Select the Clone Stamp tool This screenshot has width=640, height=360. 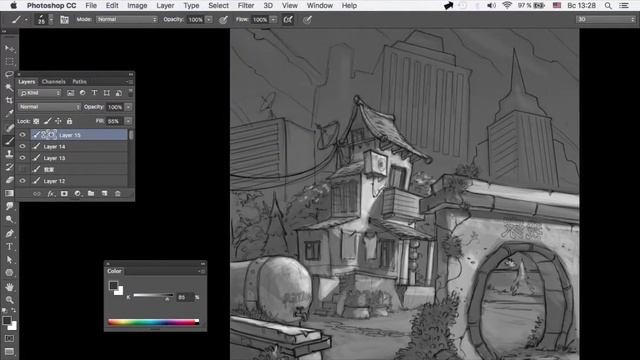click(9, 154)
